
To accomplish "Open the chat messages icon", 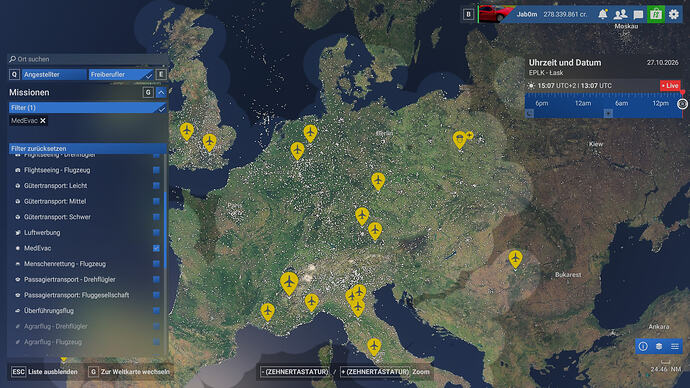I will click(x=638, y=15).
